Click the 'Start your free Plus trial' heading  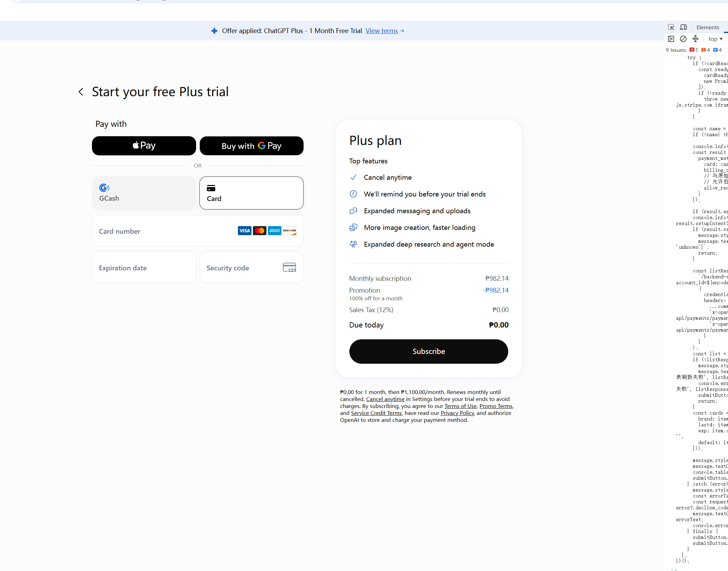pos(160,92)
